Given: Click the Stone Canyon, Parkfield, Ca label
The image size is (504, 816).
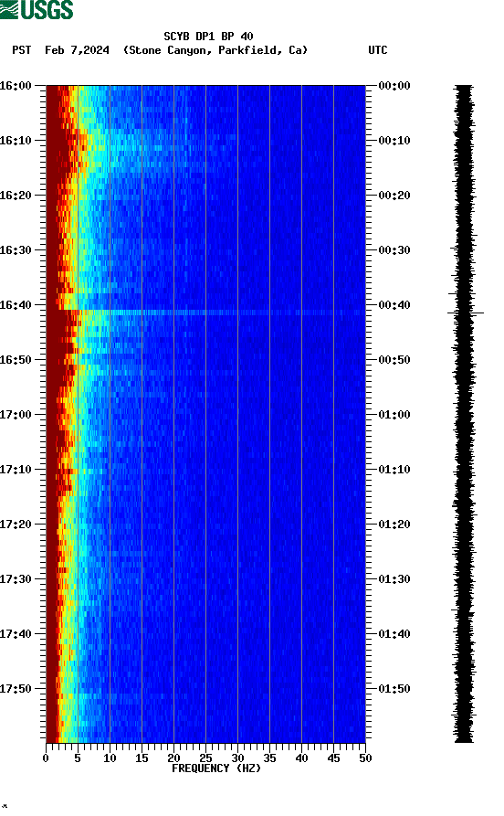Looking at the screenshot, I should tap(215, 50).
